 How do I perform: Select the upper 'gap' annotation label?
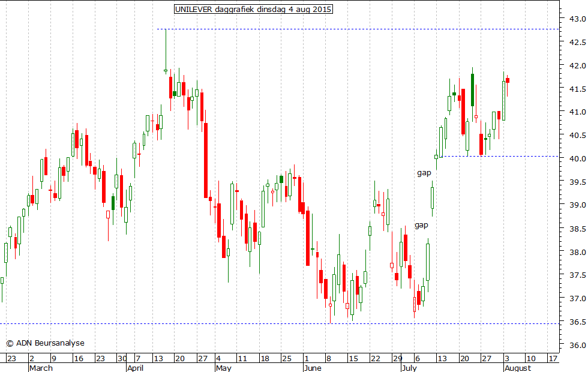pyautogui.click(x=424, y=173)
